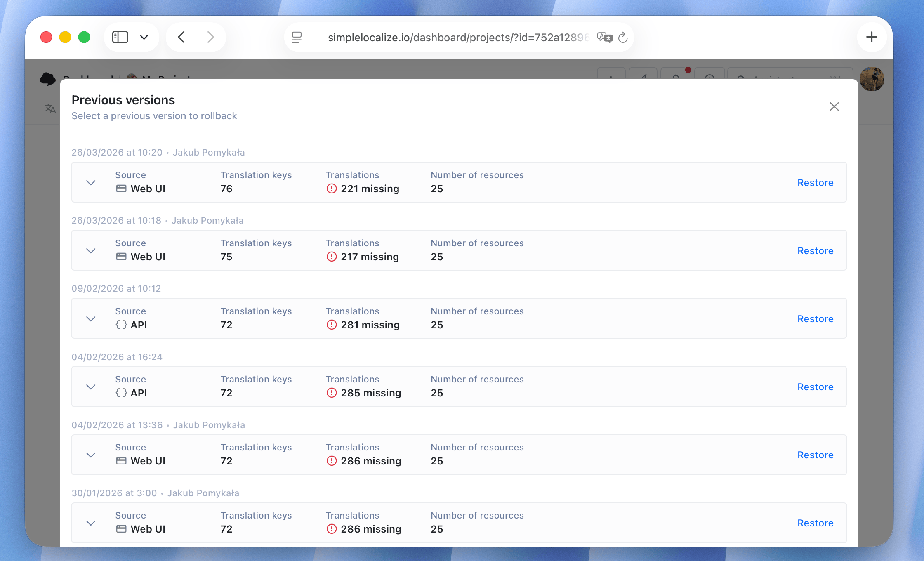This screenshot has height=561, width=924.
Task: Open the sidebar dropdown chevron
Action: point(144,37)
